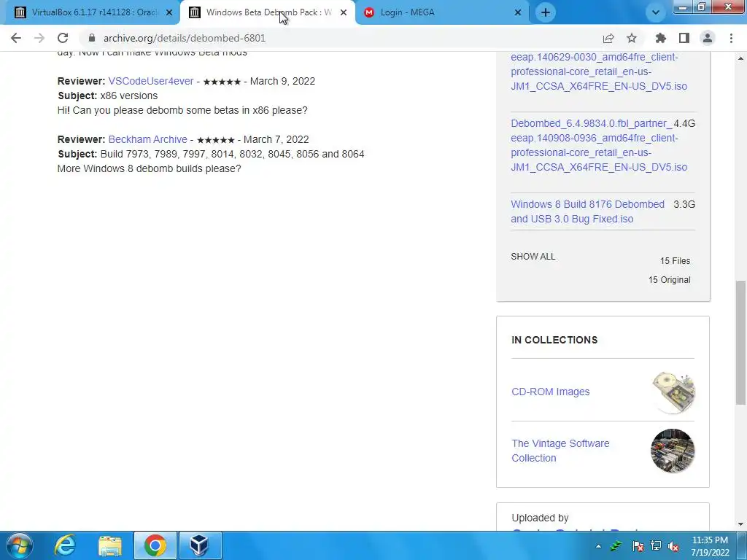
Task: Download Debombed_6.4.9834.0 fbl_partner ISO
Action: [x=599, y=145]
